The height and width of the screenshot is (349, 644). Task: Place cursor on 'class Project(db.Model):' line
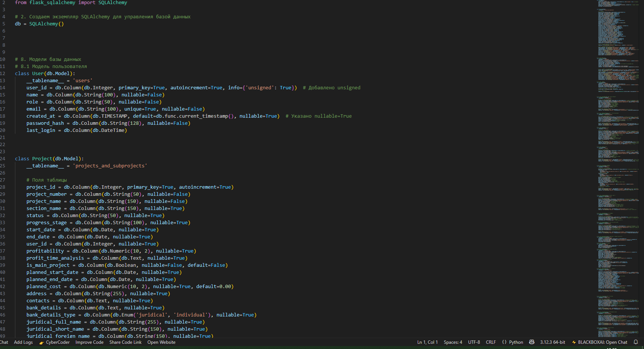tap(49, 159)
